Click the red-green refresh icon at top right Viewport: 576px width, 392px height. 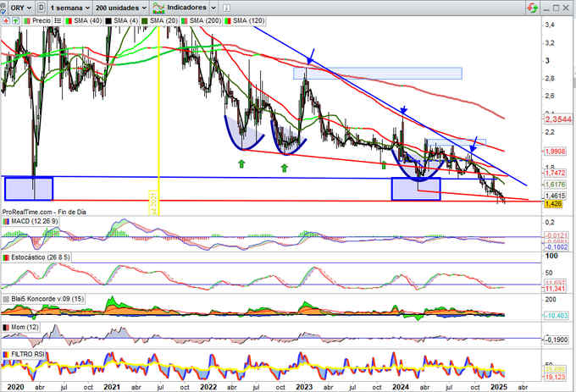click(x=531, y=6)
